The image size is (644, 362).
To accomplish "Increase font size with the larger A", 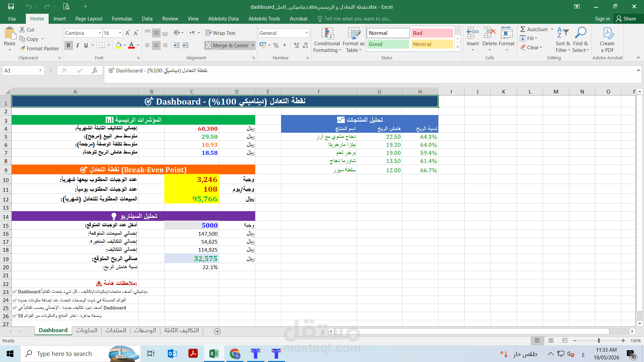I will tap(127, 33).
